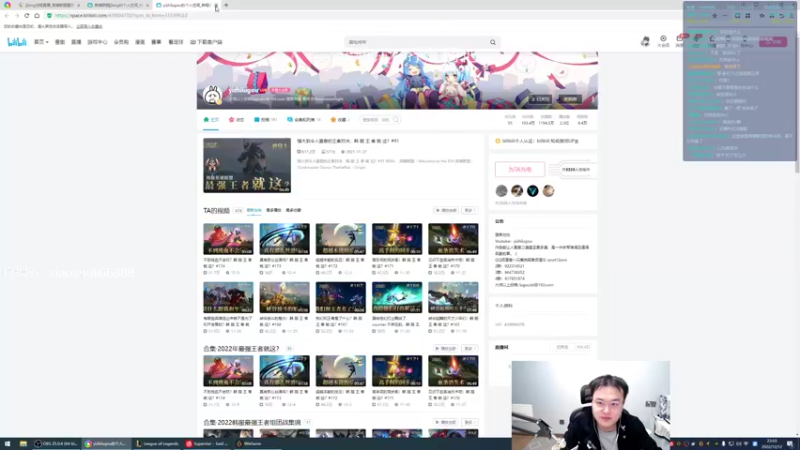Click the space search magnifier icon
800x450 pixels.
pyautogui.click(x=396, y=120)
